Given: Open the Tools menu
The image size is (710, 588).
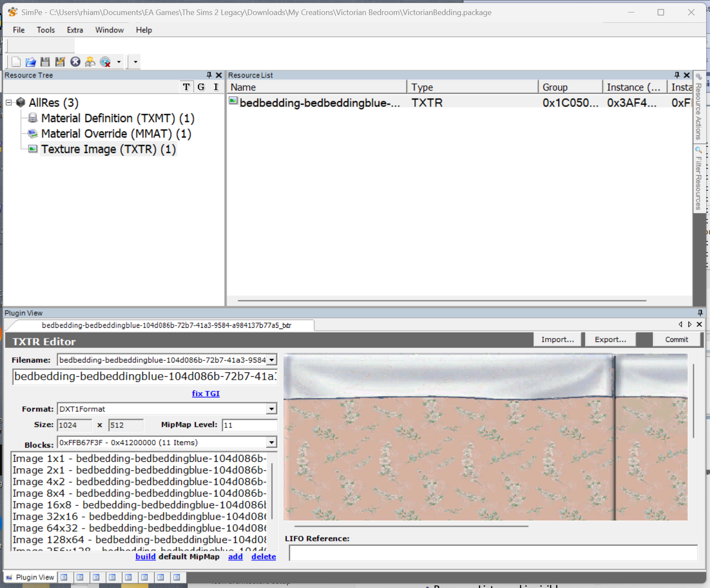Looking at the screenshot, I should 46,30.
